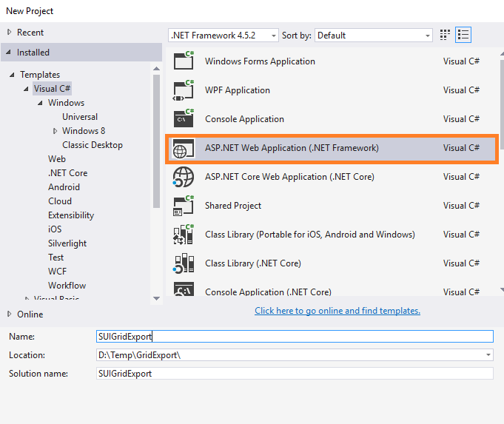Viewport: 504px width, 424px height.
Task: Select the Classic Desktop category
Action: [93, 145]
